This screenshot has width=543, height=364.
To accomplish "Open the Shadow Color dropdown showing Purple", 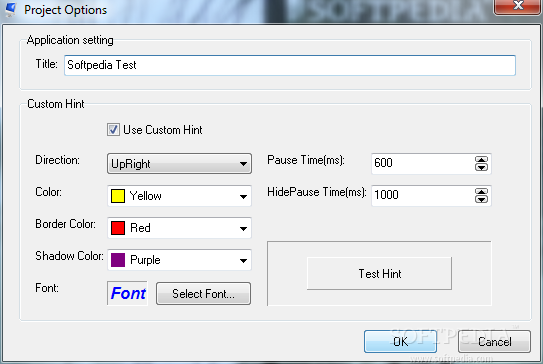I will coord(179,260).
